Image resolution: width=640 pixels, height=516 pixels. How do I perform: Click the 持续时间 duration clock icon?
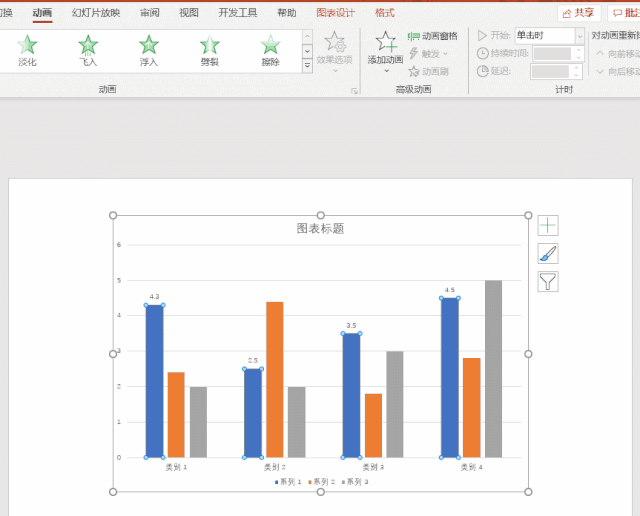click(482, 53)
